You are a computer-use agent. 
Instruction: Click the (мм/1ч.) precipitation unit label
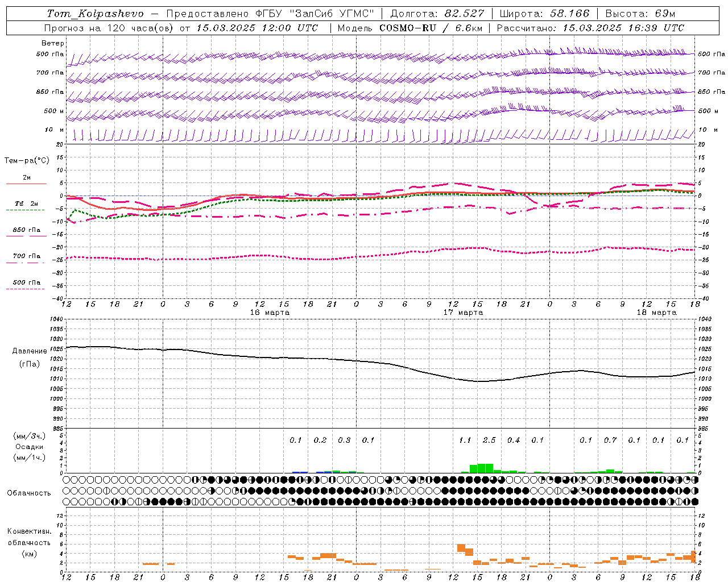tap(30, 458)
